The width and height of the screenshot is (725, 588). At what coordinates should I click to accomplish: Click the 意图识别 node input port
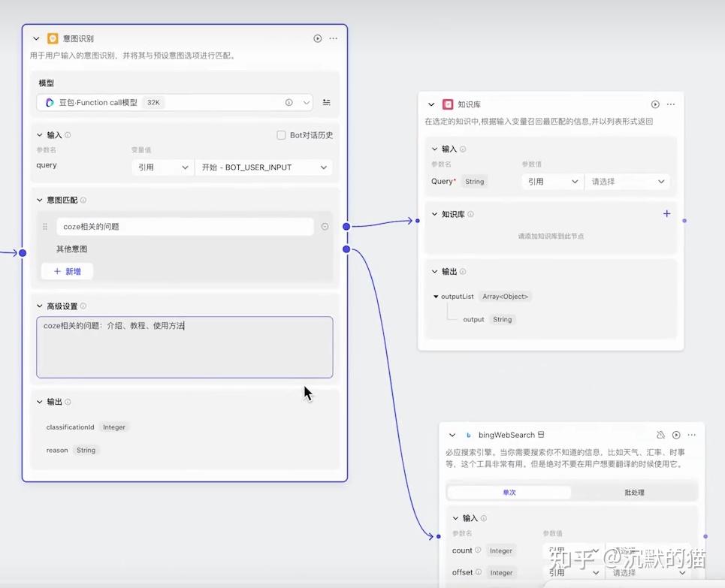[23, 253]
